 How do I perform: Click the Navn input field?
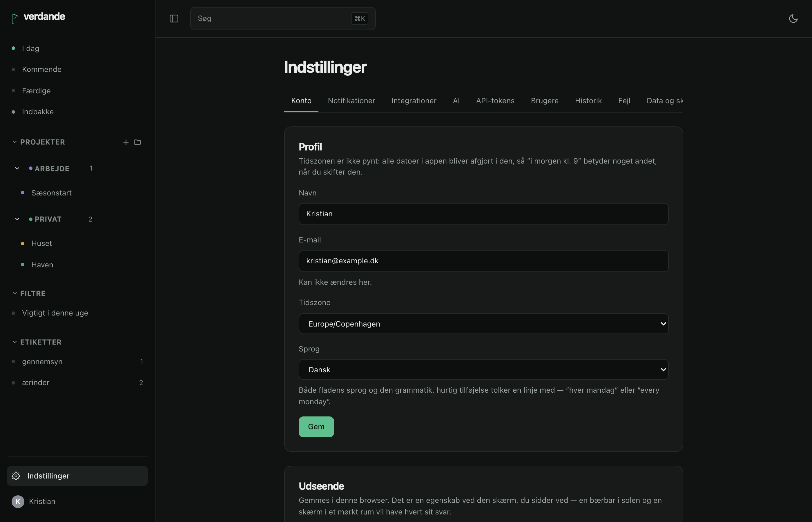pyautogui.click(x=483, y=214)
